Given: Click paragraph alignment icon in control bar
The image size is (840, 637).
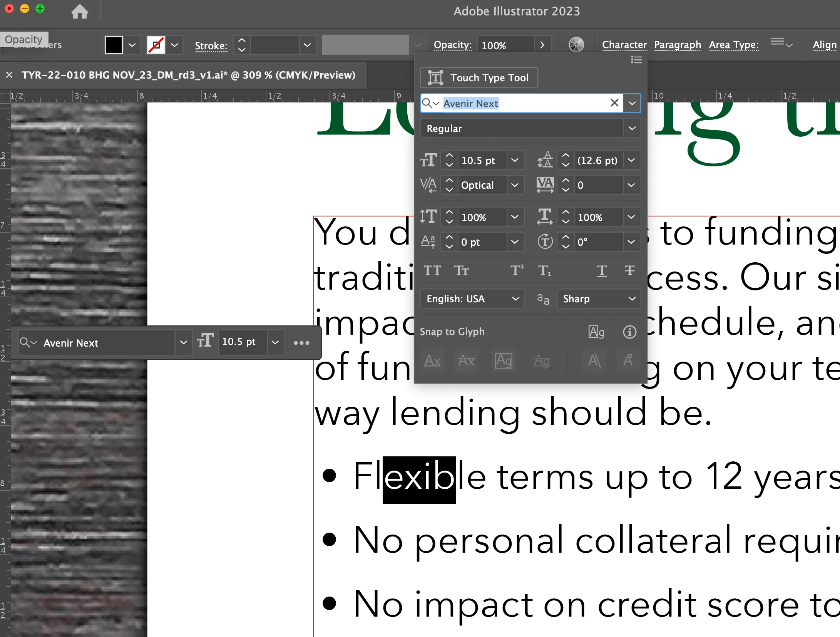Looking at the screenshot, I should pos(778,43).
